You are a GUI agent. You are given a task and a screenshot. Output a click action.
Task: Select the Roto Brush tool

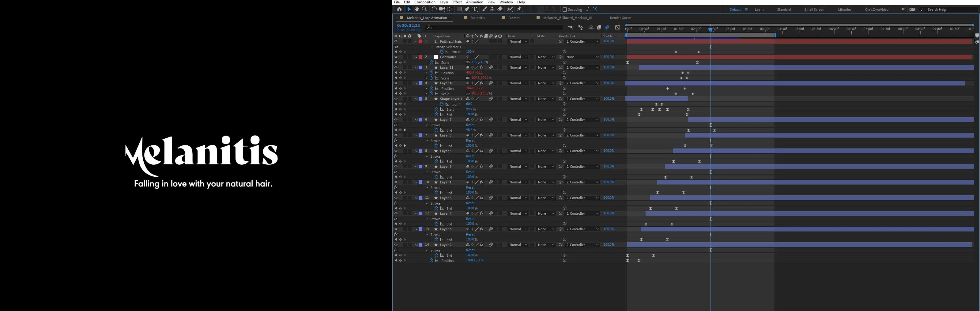click(x=510, y=9)
